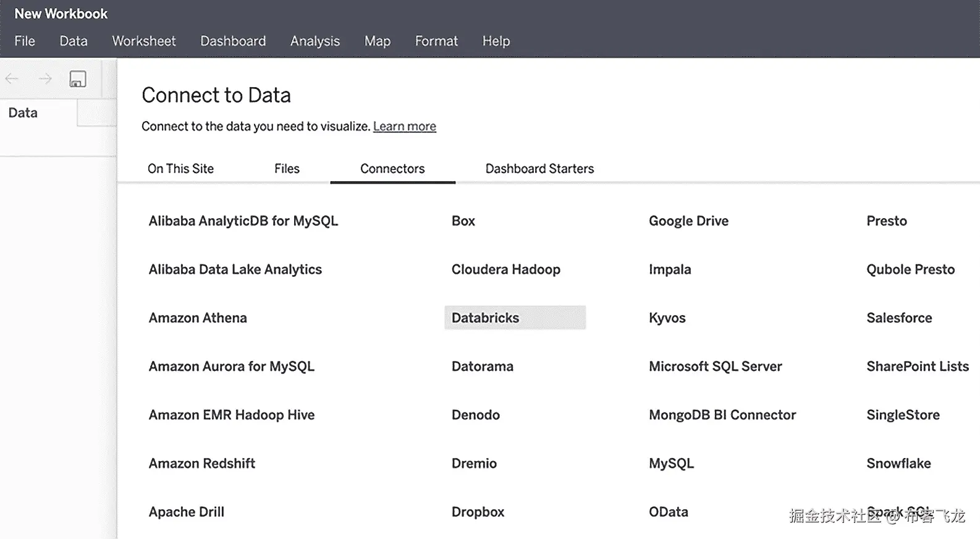The height and width of the screenshot is (539, 980).
Task: Click the highlighted Databricks connector
Action: coord(515,318)
